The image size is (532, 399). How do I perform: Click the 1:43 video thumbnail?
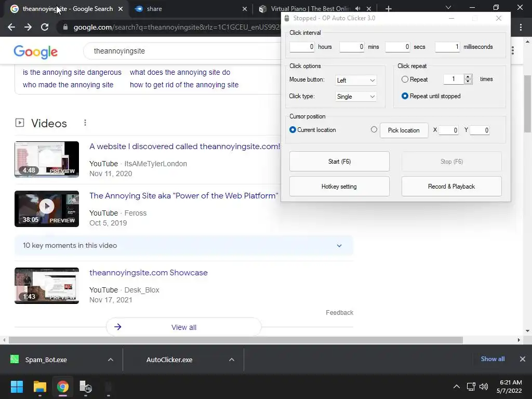pos(47,286)
